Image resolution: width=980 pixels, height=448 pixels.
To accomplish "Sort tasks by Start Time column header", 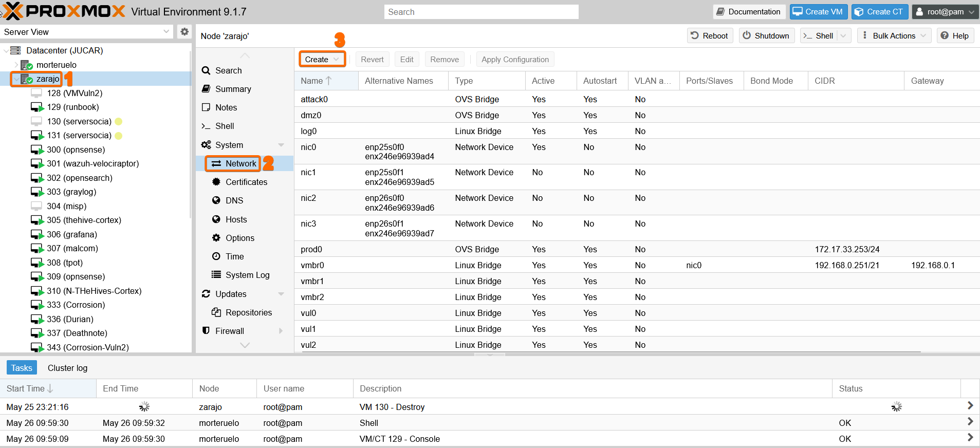I will (48, 388).
